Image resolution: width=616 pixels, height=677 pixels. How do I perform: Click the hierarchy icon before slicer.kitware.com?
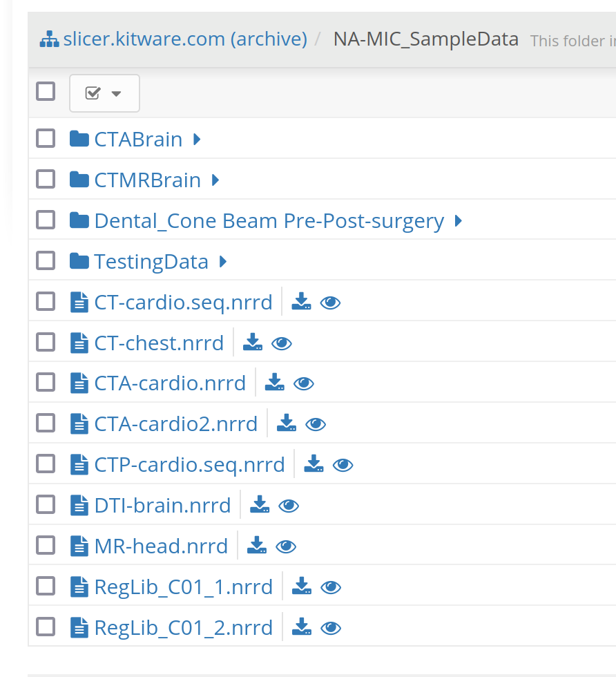[48, 39]
